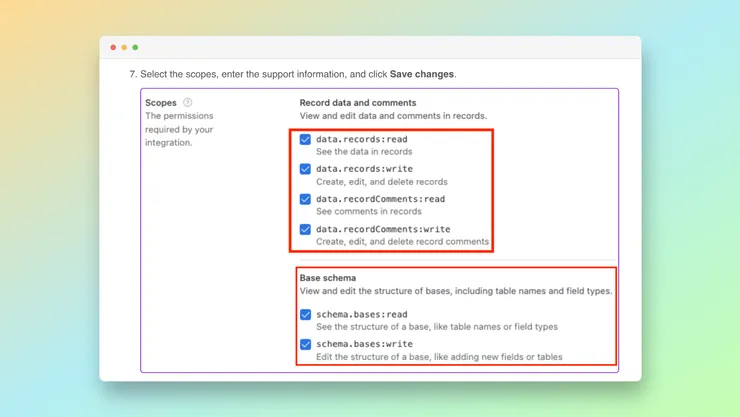740x417 pixels.
Task: Click the red close window dot
Action: (x=113, y=47)
